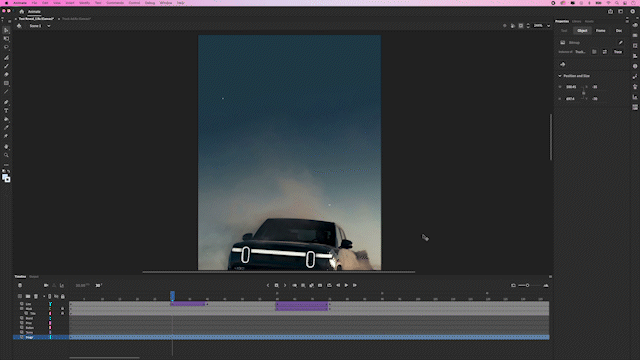Collapse the Position and Size section
Screen dimensions: 640x360
point(560,76)
